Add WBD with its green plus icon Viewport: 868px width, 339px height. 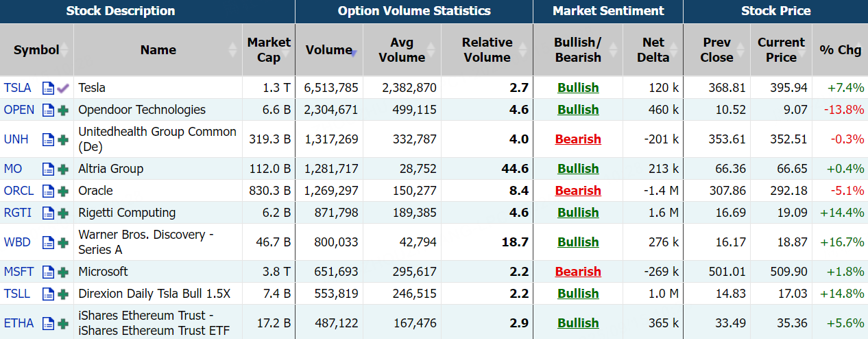tap(63, 242)
